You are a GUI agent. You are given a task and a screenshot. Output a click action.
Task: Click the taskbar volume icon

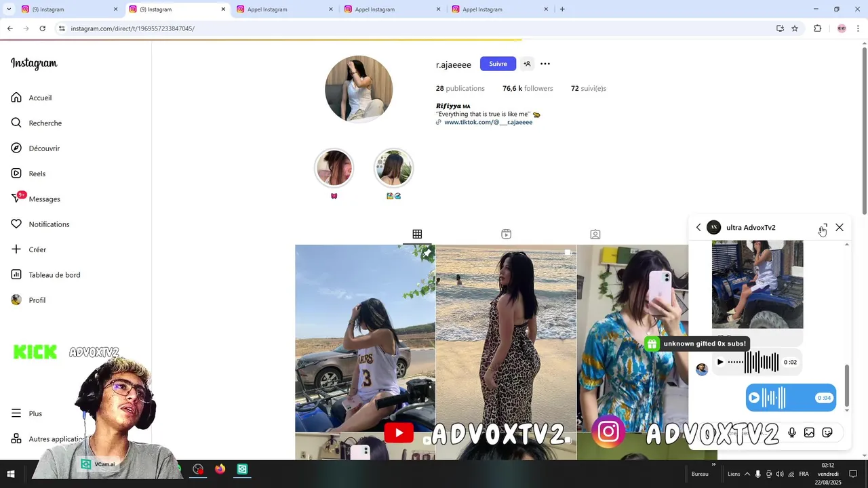(x=779, y=474)
